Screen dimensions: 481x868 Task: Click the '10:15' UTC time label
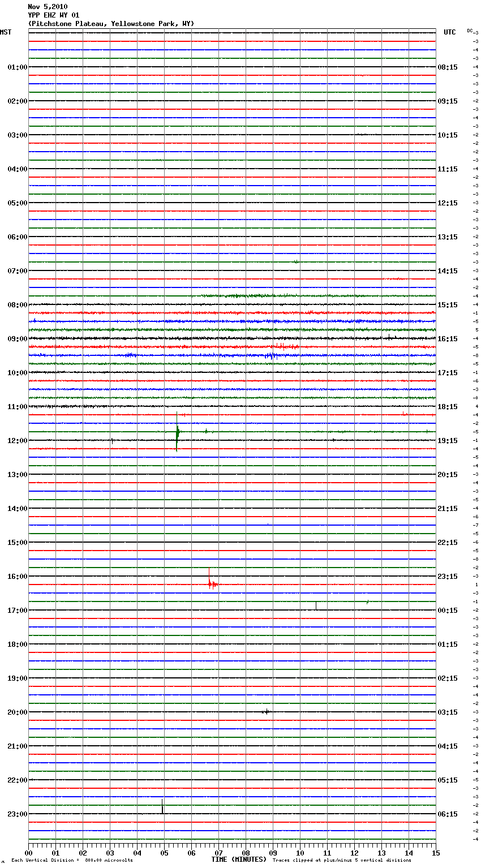tap(448, 135)
